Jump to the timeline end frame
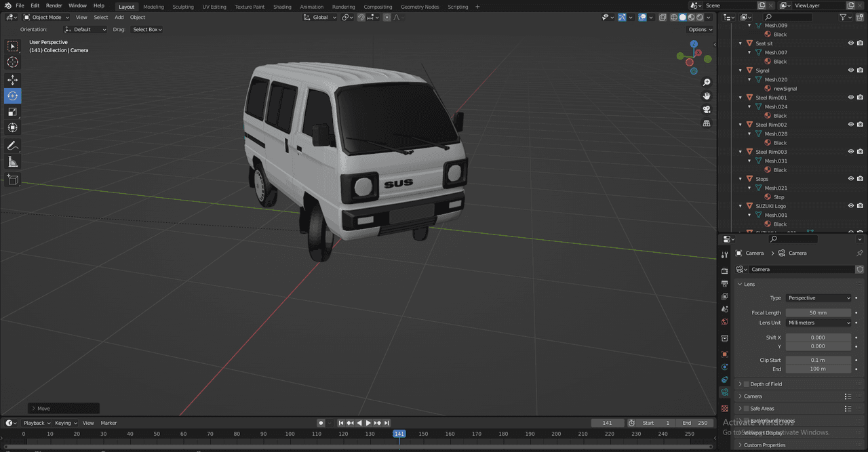This screenshot has height=452, width=868. coord(387,423)
